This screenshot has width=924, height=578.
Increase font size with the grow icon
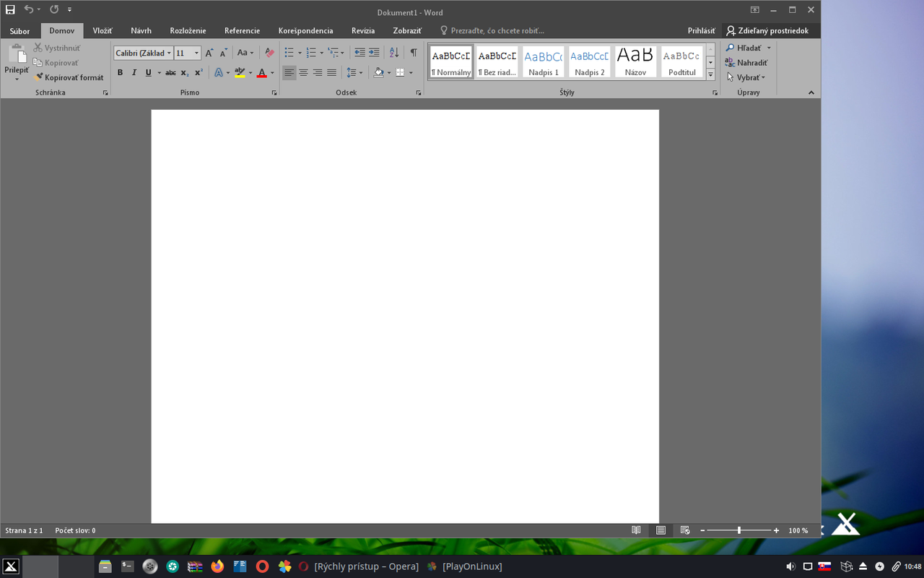[209, 53]
